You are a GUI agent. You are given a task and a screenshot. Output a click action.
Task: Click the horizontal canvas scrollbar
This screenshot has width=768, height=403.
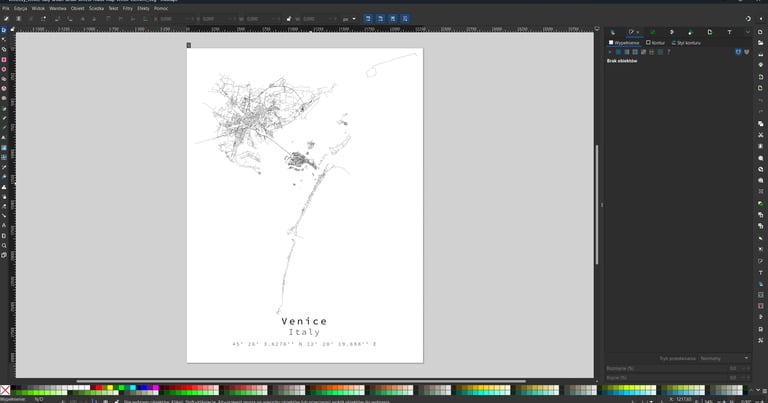coord(301,381)
